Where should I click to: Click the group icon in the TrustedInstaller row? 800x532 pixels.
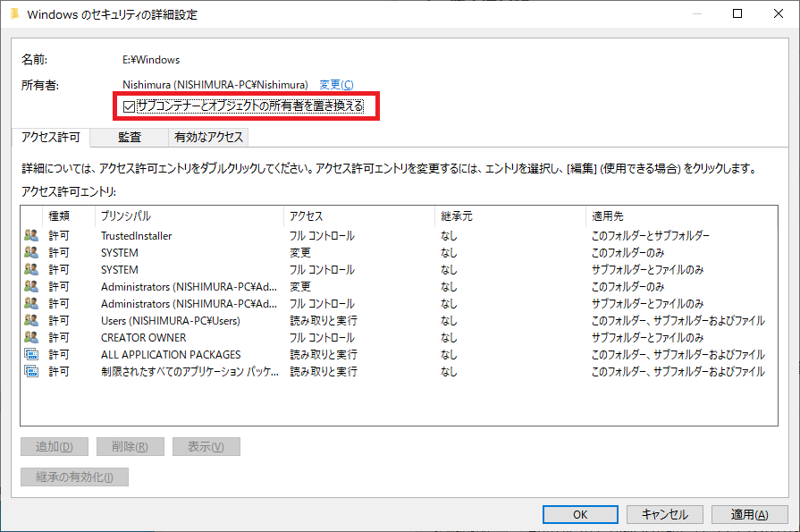(31, 235)
